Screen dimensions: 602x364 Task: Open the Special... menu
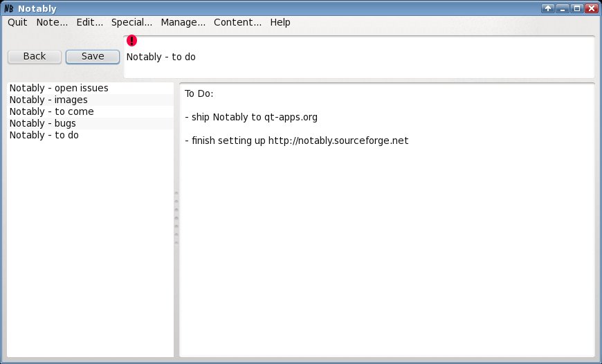(131, 22)
